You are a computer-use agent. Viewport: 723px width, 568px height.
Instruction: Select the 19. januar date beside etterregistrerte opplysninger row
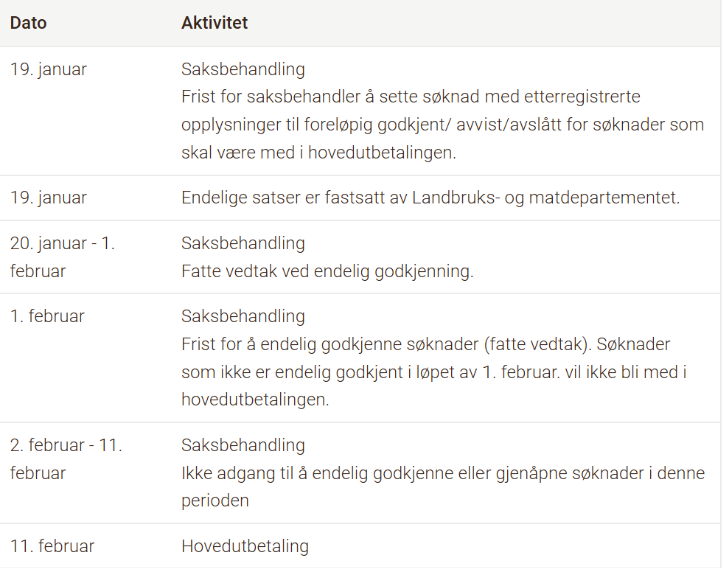pos(48,70)
